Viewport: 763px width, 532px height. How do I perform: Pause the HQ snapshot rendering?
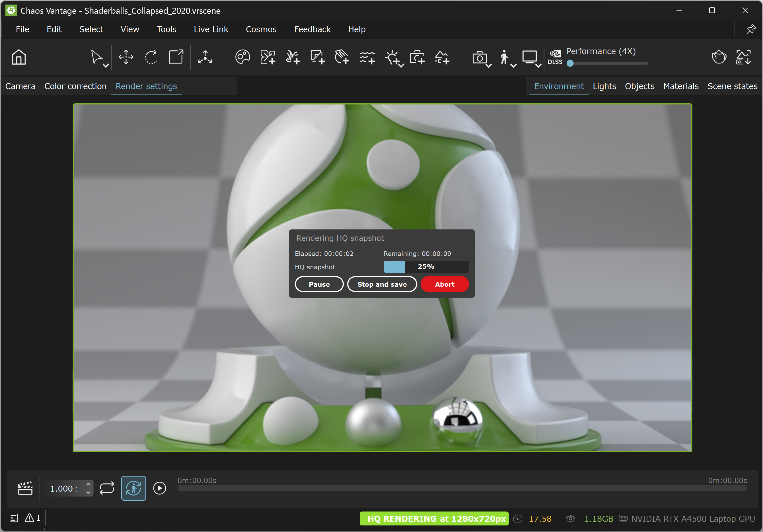(x=319, y=284)
